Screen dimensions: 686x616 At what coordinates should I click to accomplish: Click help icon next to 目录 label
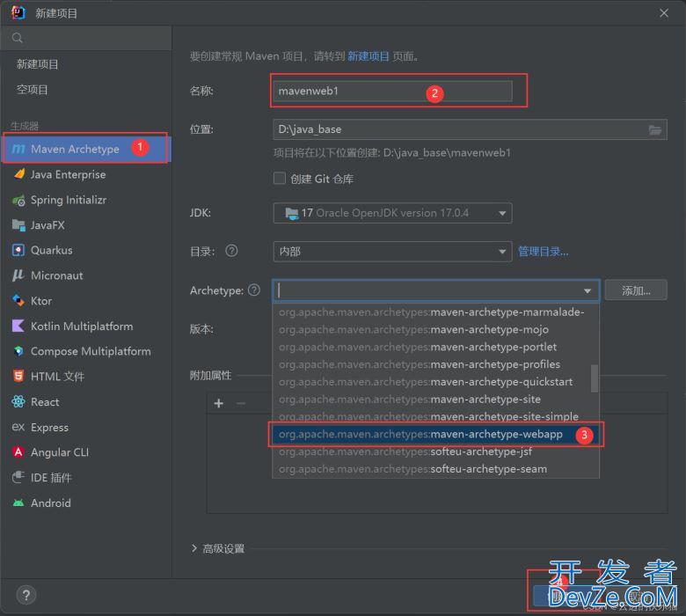(231, 251)
